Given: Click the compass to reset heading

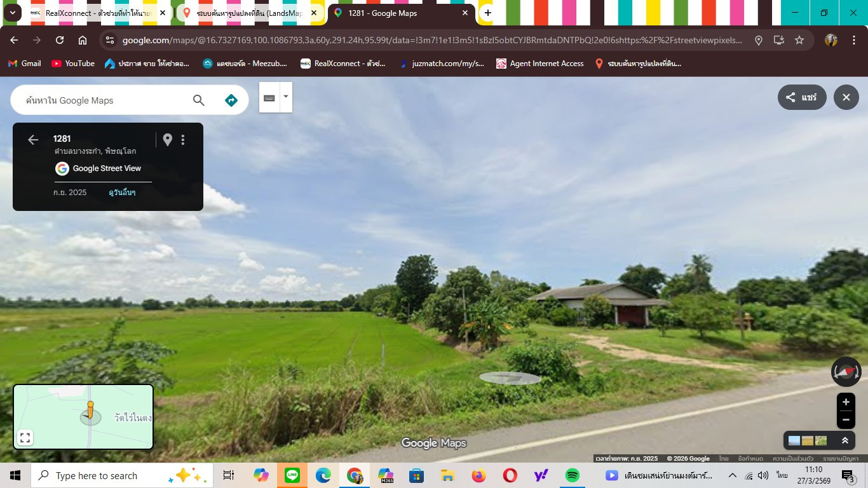Looking at the screenshot, I should point(846,372).
